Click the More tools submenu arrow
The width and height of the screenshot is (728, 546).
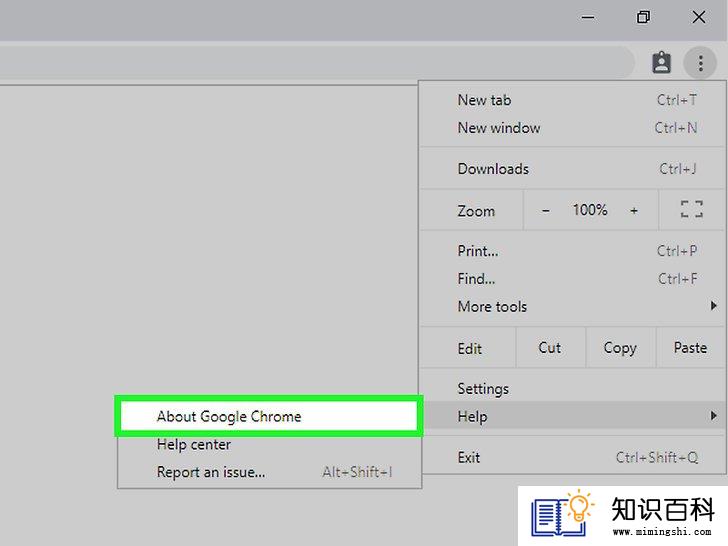tap(714, 306)
